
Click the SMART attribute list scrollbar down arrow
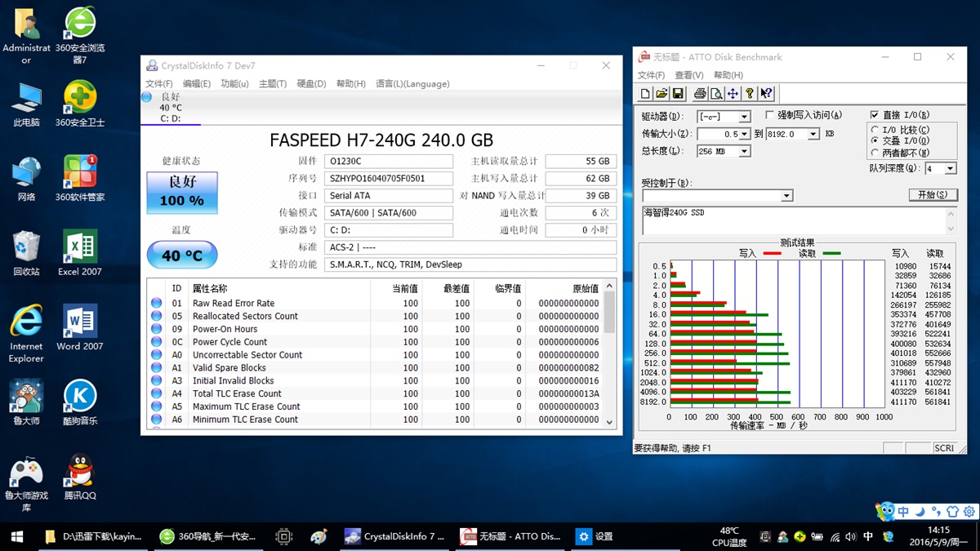[608, 422]
